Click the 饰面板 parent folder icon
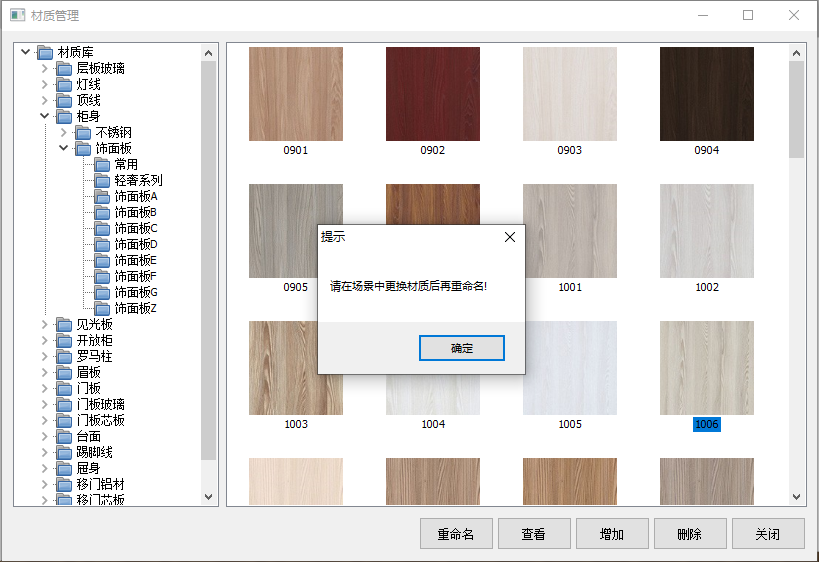Viewport: 819px width, 562px height. [83, 149]
